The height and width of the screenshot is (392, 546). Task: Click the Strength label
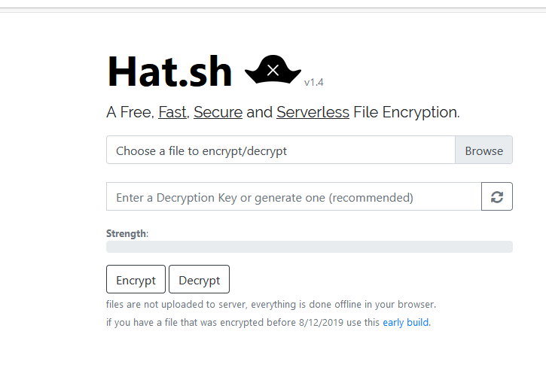(x=127, y=233)
